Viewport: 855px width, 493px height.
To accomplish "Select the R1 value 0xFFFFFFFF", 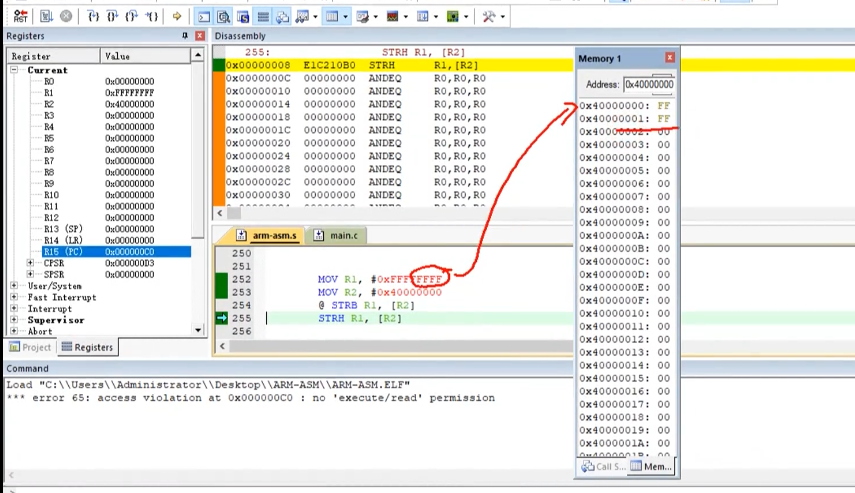I will click(130, 93).
